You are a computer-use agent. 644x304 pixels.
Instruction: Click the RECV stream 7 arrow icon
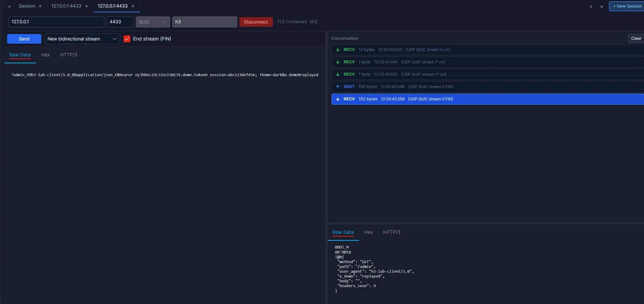tap(338, 62)
